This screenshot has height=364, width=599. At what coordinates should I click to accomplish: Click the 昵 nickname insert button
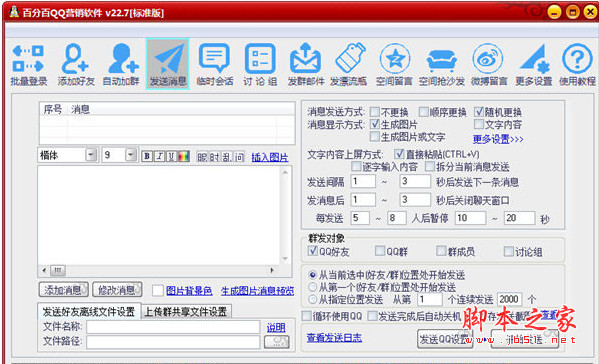pyautogui.click(x=202, y=157)
